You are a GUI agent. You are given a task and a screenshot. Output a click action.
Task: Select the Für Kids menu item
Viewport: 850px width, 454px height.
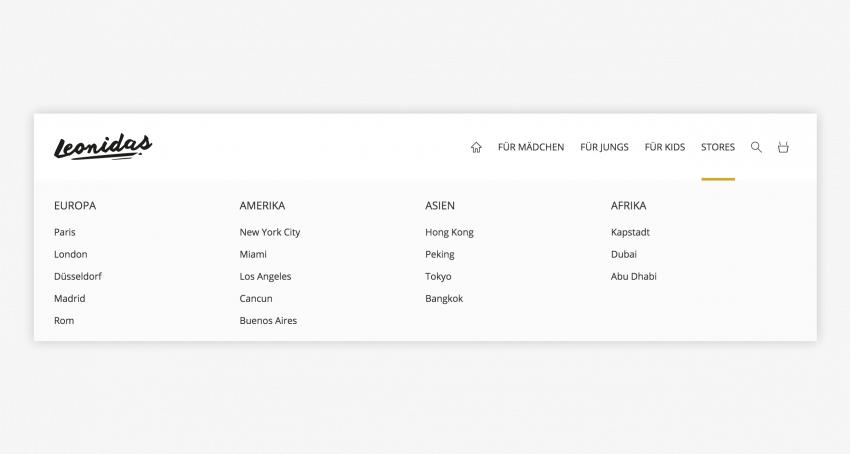click(665, 147)
